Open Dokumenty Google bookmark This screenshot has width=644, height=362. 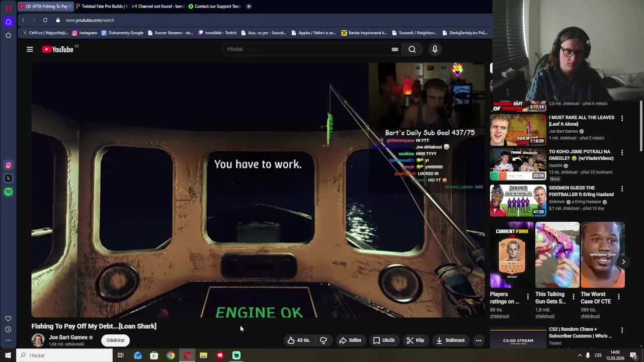click(122, 33)
